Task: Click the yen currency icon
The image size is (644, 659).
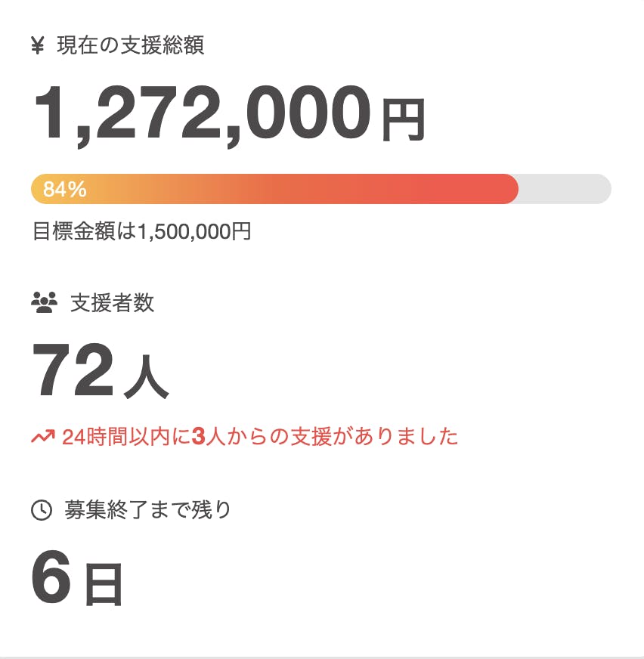Action: (38, 46)
